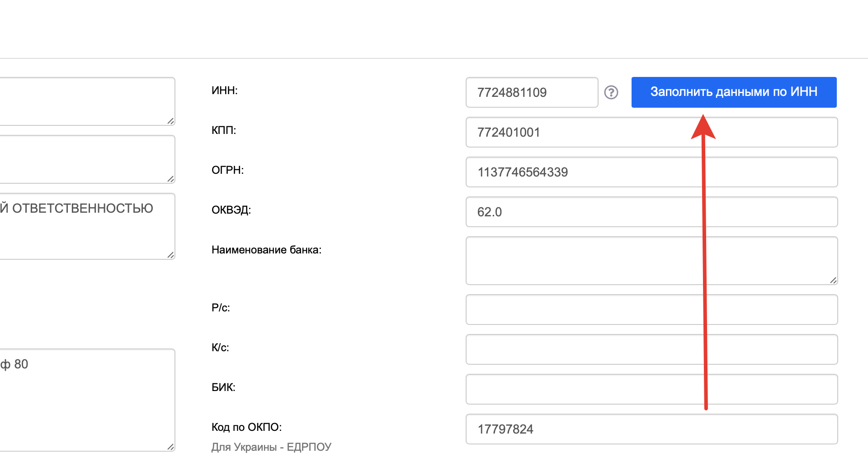868x458 pixels.
Task: Focus the empty БИК input field
Action: pyautogui.click(x=651, y=389)
